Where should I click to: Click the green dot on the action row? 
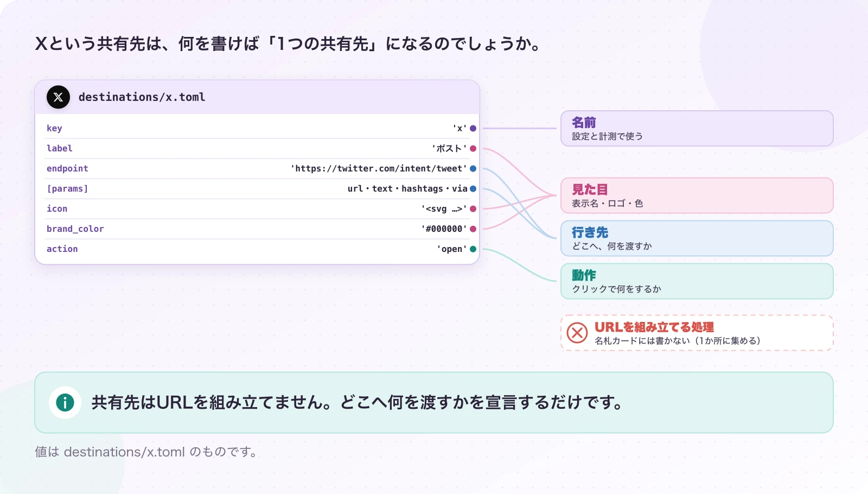473,249
